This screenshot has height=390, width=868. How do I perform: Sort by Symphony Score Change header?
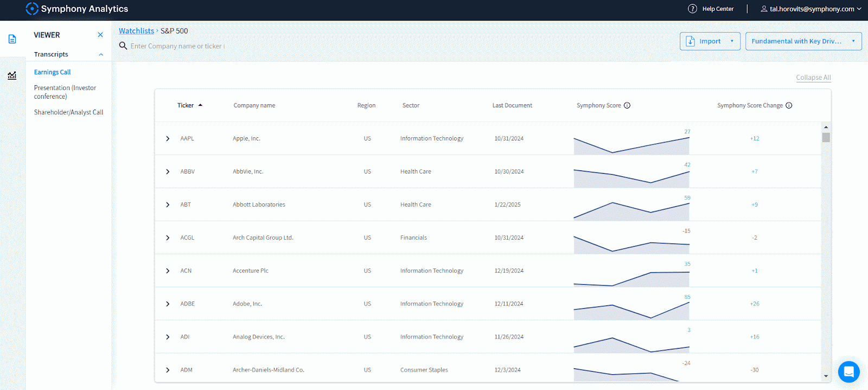[750, 105]
